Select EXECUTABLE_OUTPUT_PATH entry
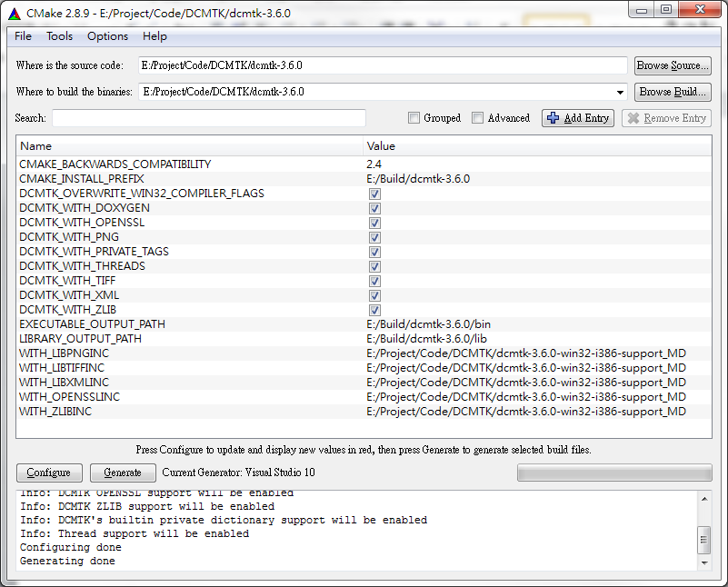Image resolution: width=728 pixels, height=587 pixels. pyautogui.click(x=92, y=323)
